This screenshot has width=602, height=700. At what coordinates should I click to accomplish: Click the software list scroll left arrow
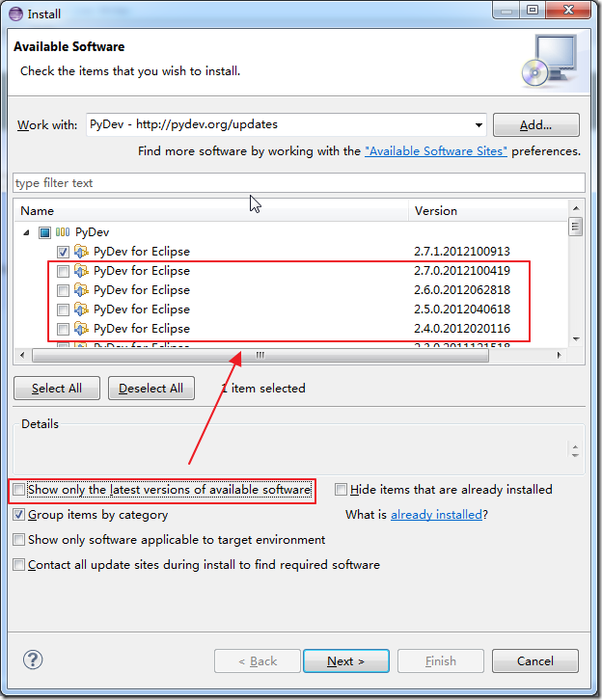[x=22, y=356]
